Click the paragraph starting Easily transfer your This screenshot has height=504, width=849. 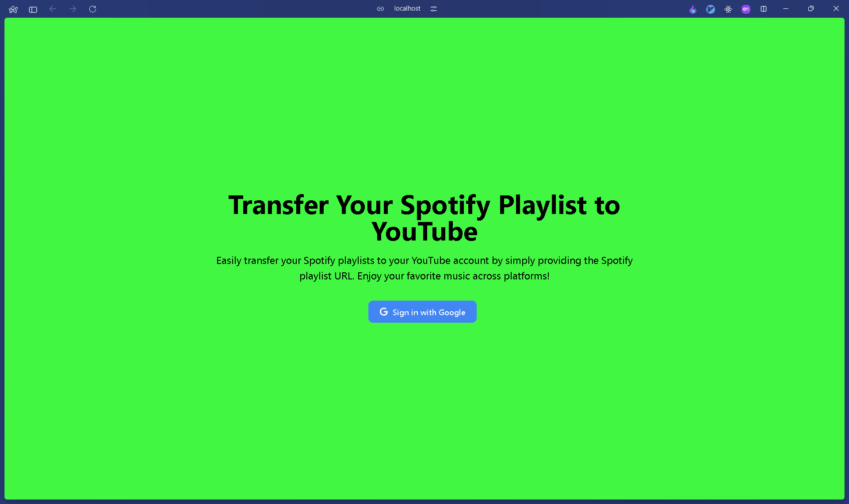pyautogui.click(x=424, y=268)
